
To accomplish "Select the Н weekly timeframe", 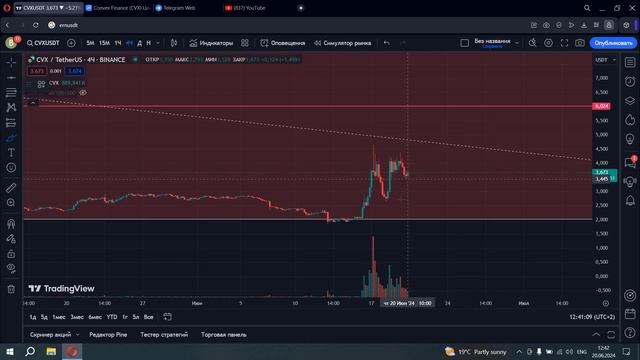I will point(149,43).
